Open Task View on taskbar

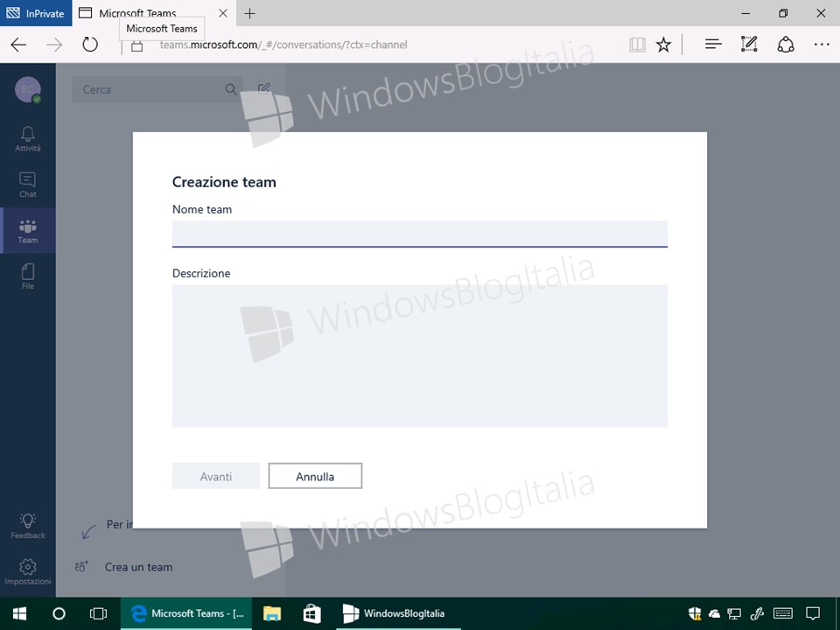pyautogui.click(x=98, y=613)
